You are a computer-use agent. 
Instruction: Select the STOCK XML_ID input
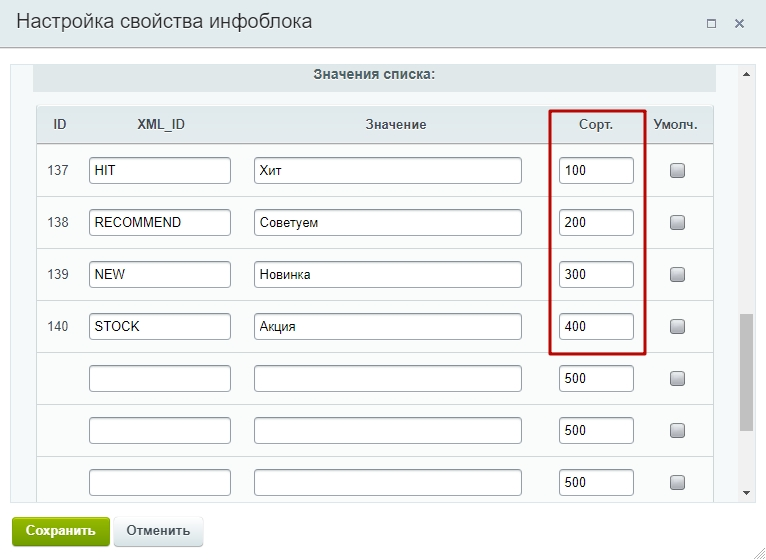click(159, 326)
